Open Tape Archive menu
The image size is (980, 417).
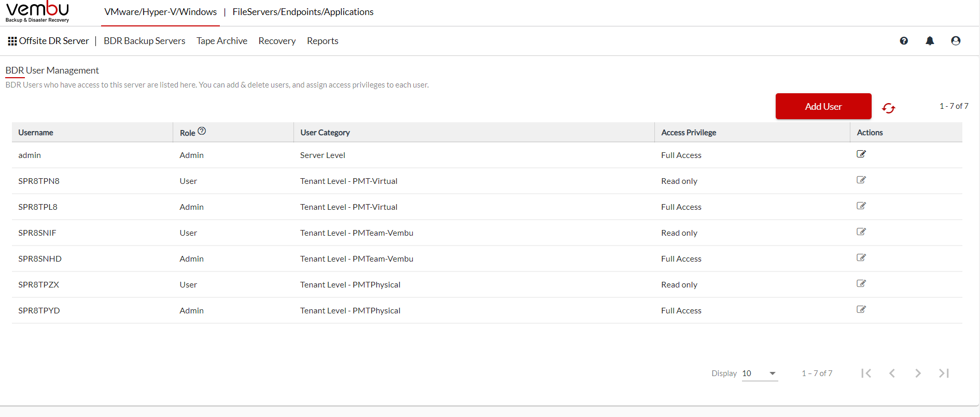[222, 41]
